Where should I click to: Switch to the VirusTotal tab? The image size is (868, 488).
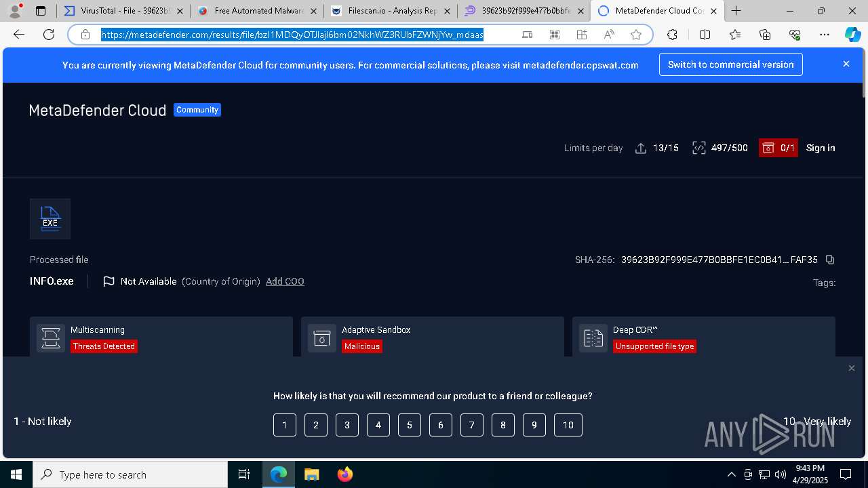coord(123,11)
